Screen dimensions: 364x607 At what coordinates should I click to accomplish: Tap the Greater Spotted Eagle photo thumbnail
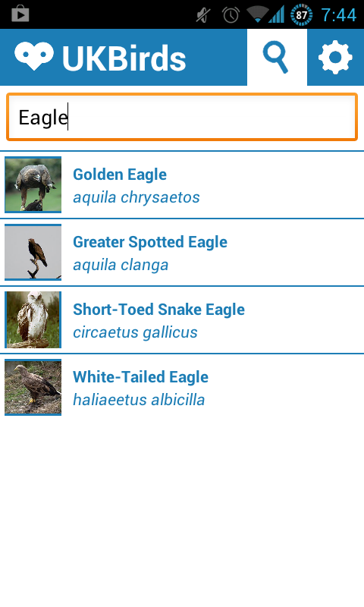click(33, 252)
